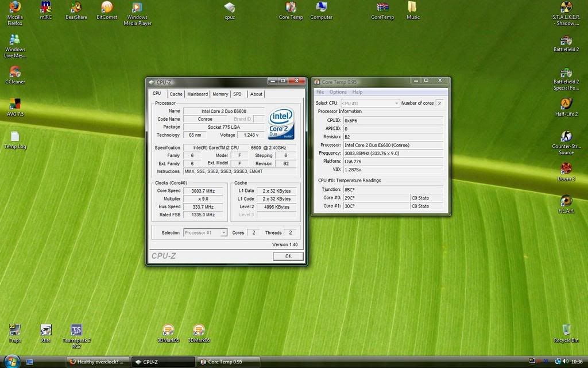
Task: Open the Computer desktop icon
Action: (322, 10)
